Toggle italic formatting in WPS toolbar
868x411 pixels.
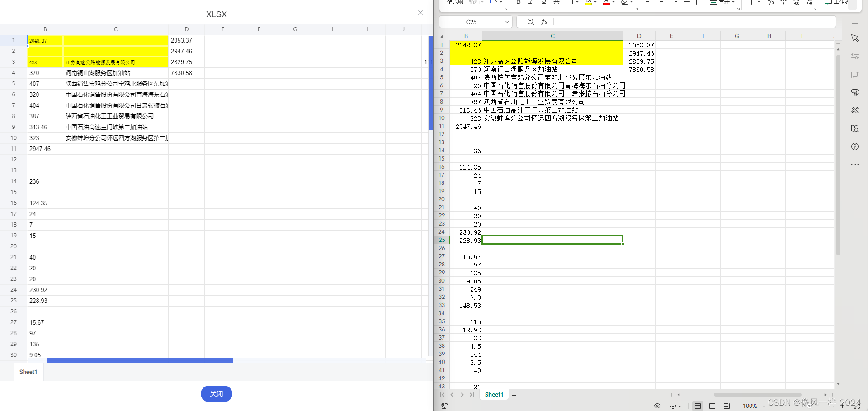[531, 2]
